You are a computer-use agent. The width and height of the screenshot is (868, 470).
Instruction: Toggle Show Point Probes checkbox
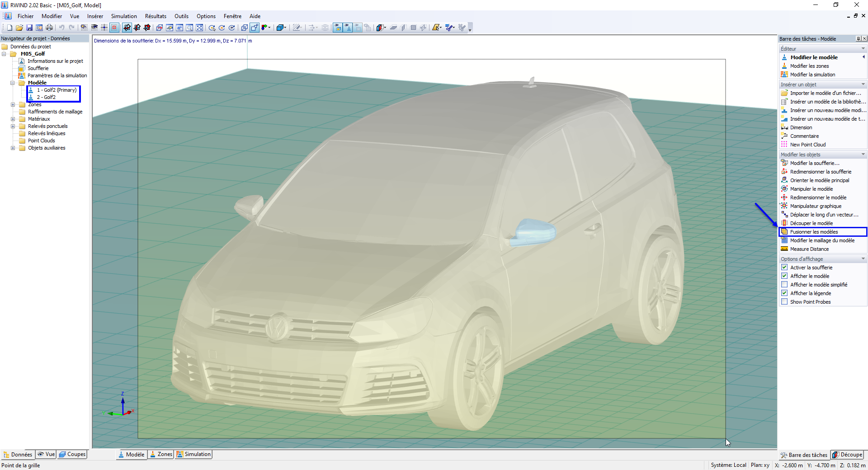point(784,302)
